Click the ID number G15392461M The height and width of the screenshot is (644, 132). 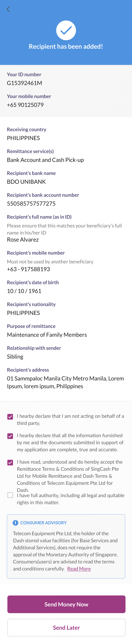coord(24,83)
